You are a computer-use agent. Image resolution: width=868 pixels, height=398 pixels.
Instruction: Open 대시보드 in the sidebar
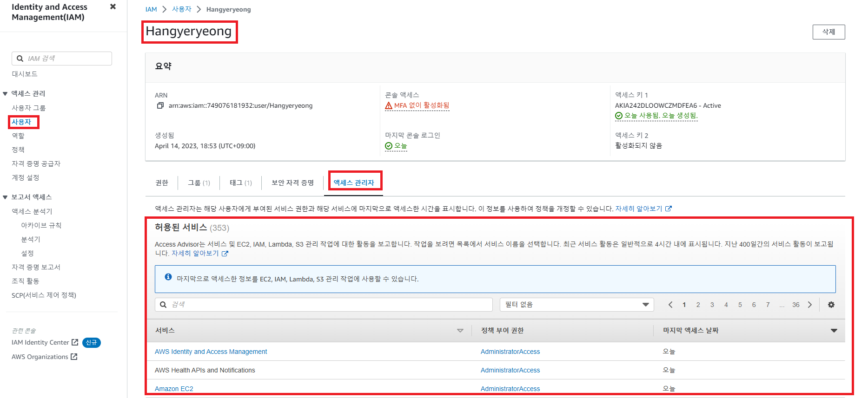pyautogui.click(x=25, y=74)
